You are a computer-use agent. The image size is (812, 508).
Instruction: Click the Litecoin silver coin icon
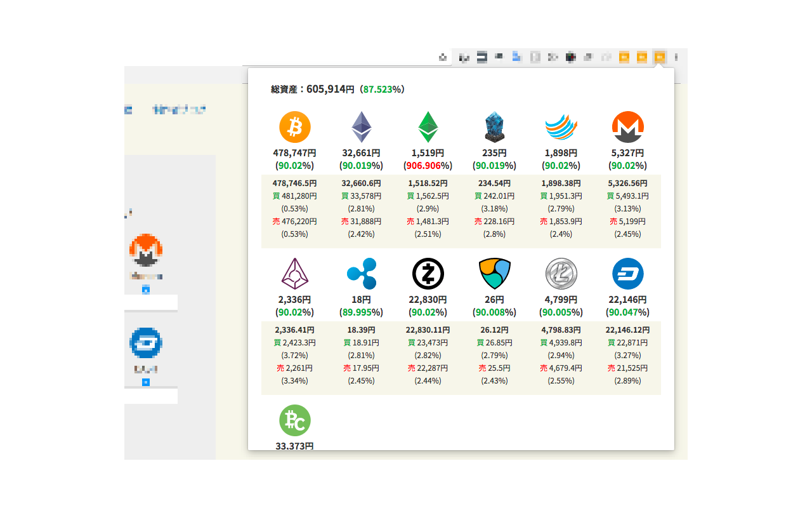coord(561,274)
